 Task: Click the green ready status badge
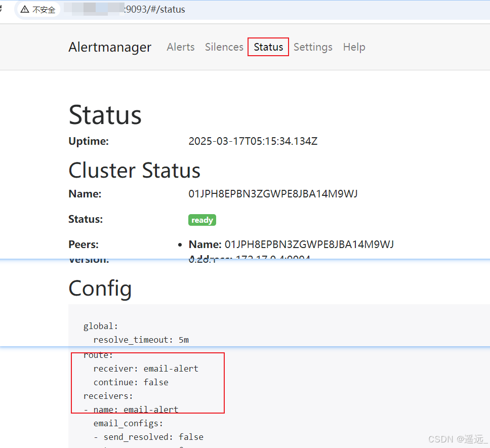click(x=202, y=220)
